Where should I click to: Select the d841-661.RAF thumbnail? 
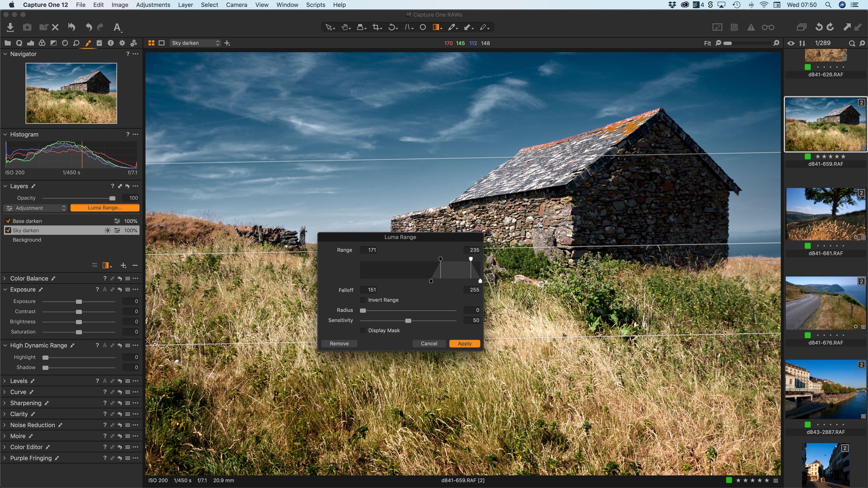click(825, 214)
